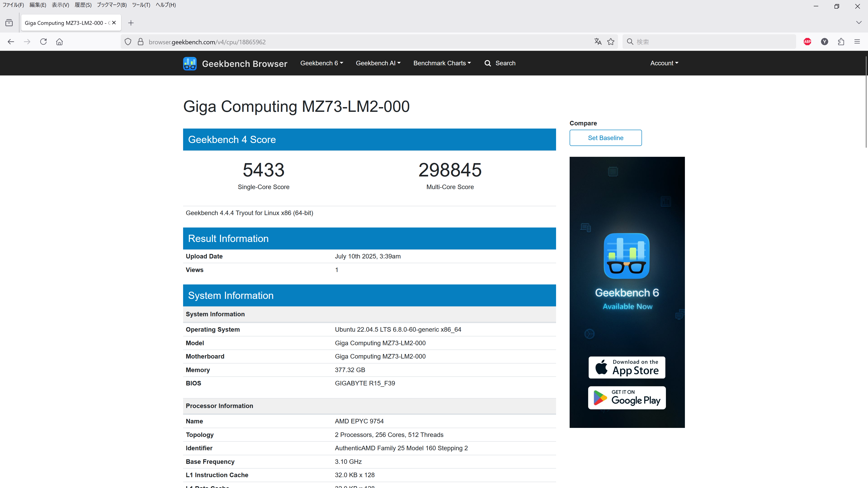The width and height of the screenshot is (868, 488).
Task: Open the Benchmark Charts dropdown
Action: [x=442, y=63]
